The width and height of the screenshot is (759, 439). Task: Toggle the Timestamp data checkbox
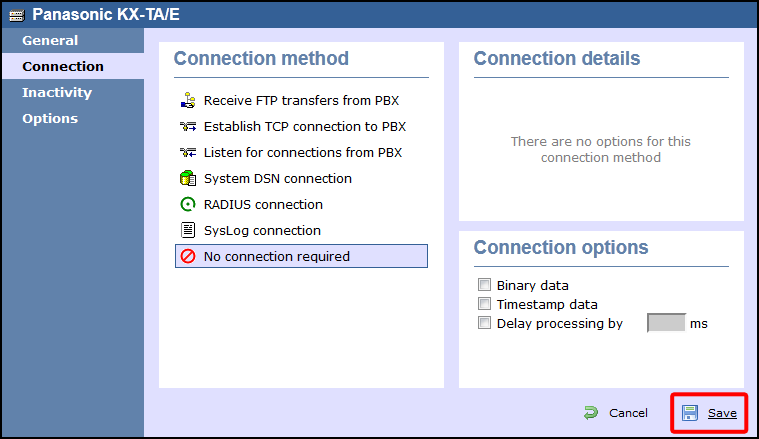[485, 304]
